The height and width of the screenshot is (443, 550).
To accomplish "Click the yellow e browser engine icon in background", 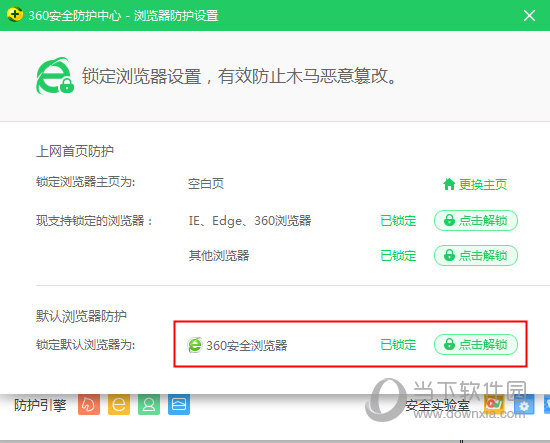I will [x=119, y=404].
